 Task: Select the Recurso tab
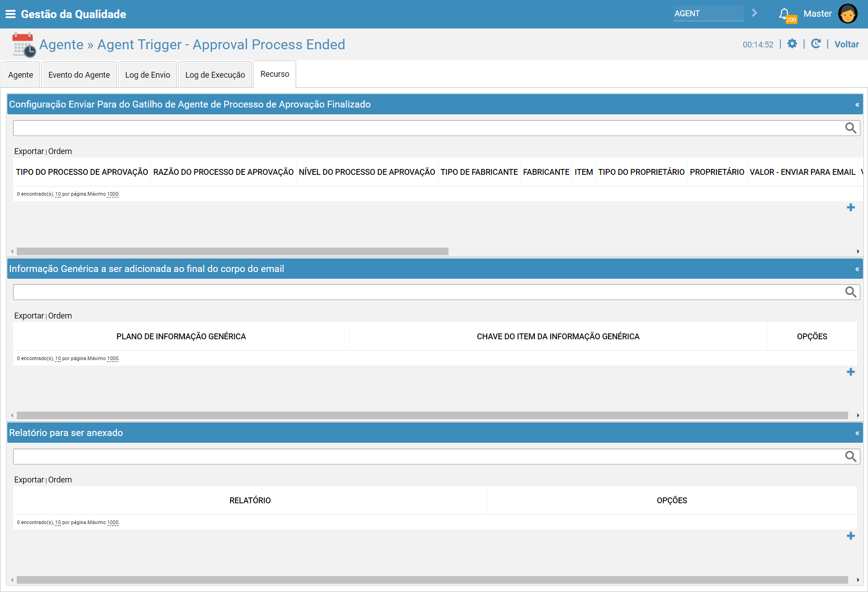[x=275, y=74]
